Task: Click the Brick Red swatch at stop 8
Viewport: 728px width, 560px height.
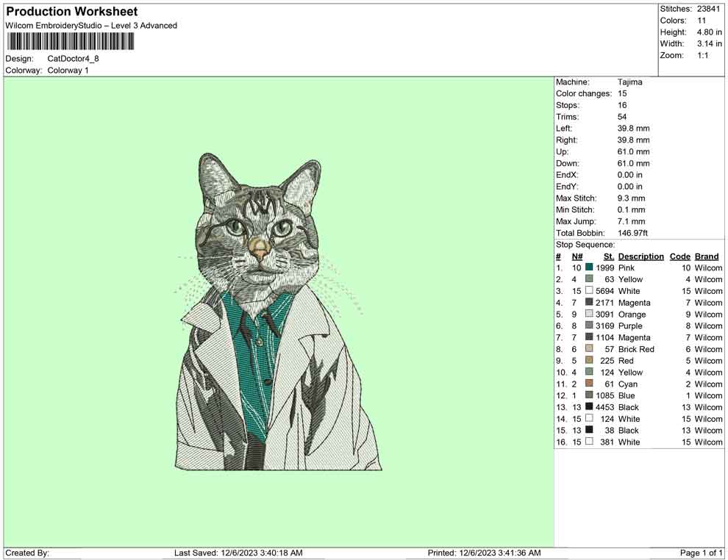Action: tap(588, 349)
